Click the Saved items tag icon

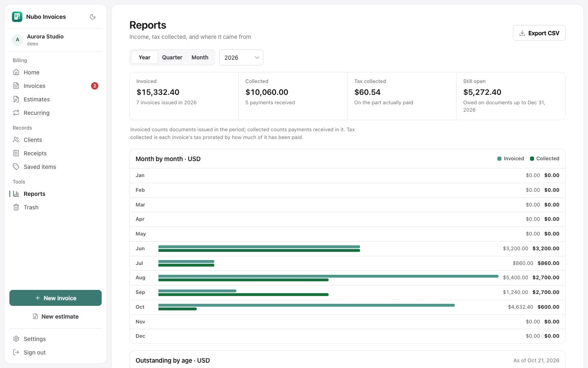16,167
